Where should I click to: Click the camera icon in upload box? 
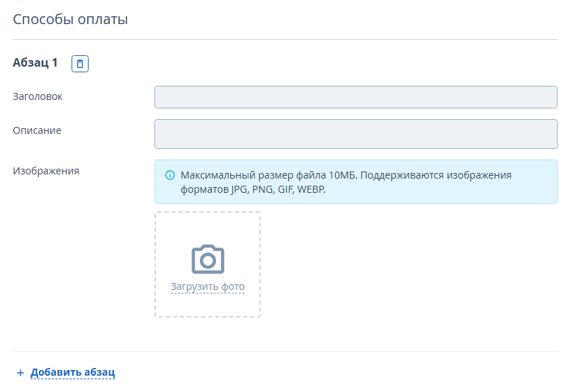[208, 259]
